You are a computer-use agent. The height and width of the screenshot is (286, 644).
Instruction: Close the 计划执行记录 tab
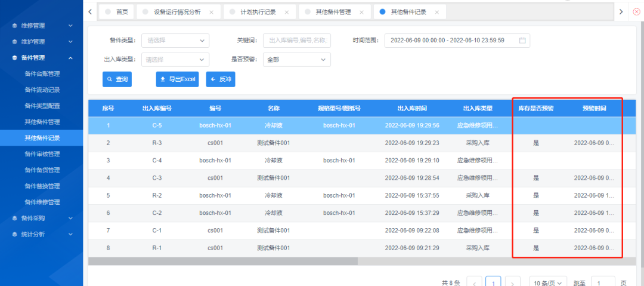pyautogui.click(x=287, y=13)
